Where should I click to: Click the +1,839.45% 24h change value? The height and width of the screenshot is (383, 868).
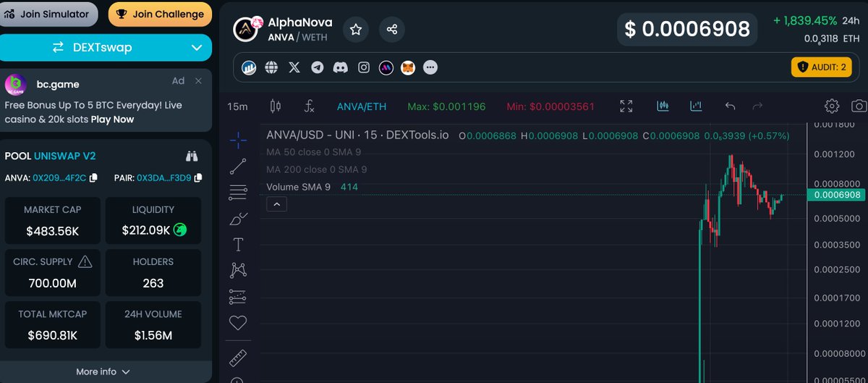(805, 21)
